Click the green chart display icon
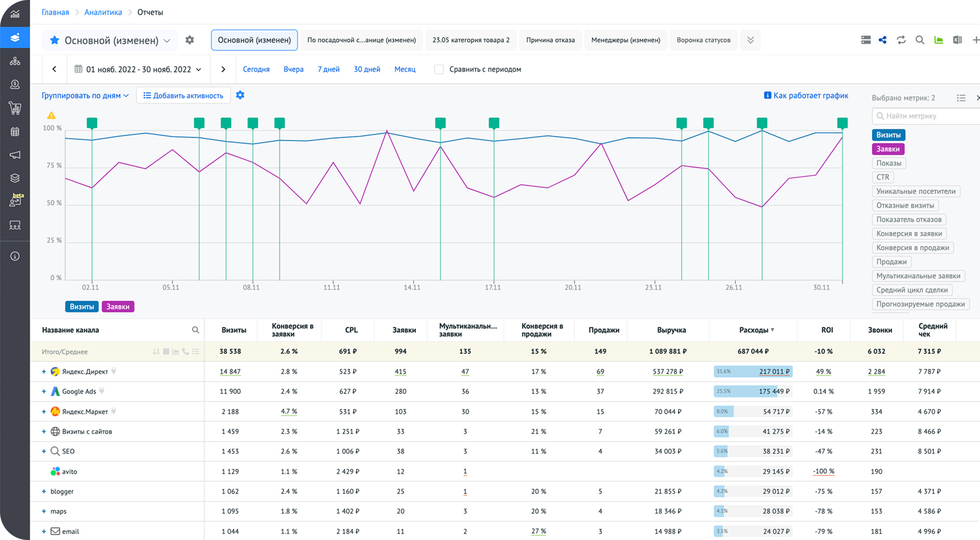 [939, 40]
